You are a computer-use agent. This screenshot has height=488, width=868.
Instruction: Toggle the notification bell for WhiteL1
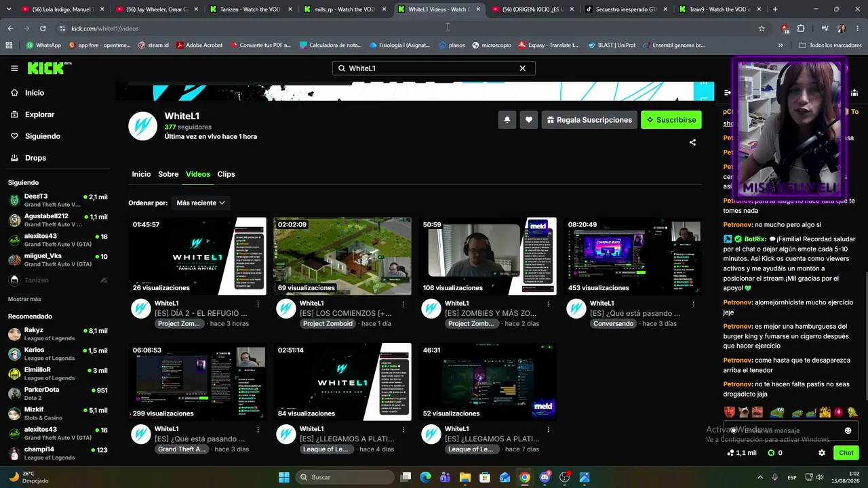pyautogui.click(x=507, y=120)
